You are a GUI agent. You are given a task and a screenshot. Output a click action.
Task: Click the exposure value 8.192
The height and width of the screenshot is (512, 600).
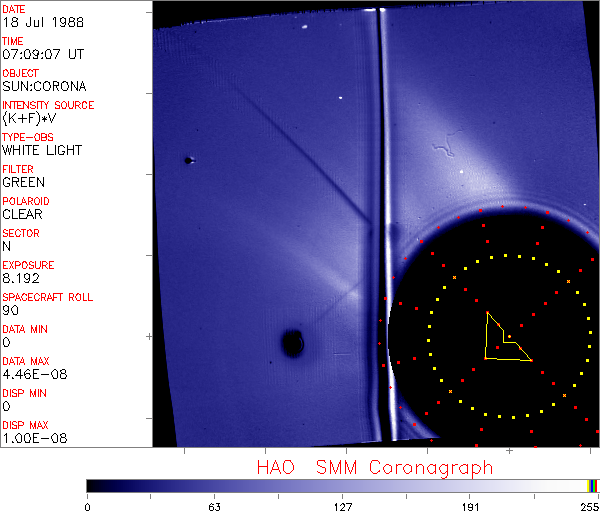20,278
